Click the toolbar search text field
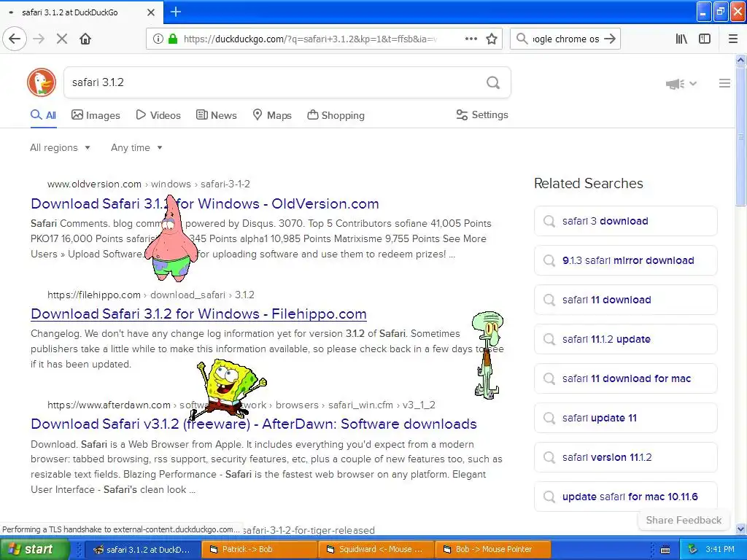Screen dimensions: 747x560 [565, 39]
